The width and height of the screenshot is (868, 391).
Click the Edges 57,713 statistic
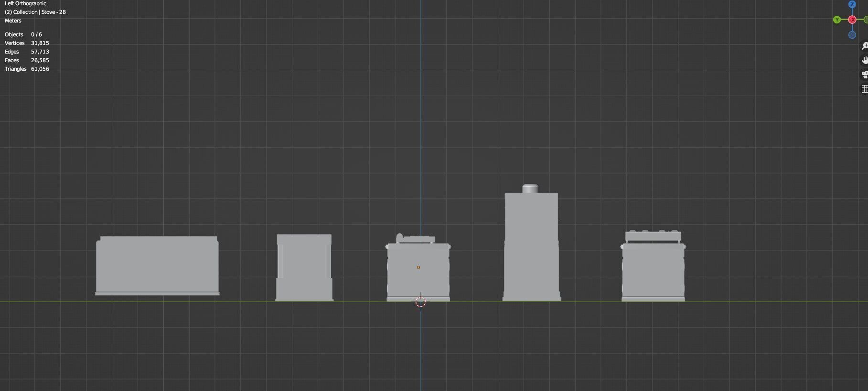click(27, 52)
